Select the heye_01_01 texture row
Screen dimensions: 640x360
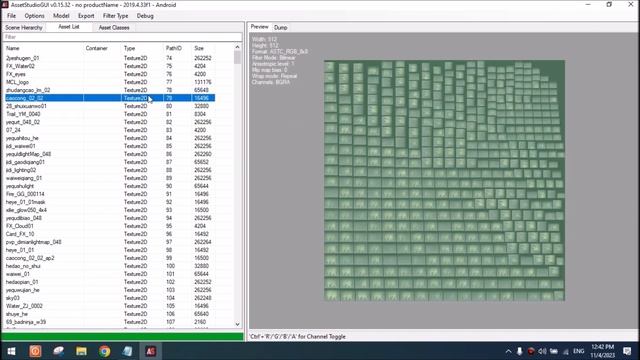coord(109,250)
